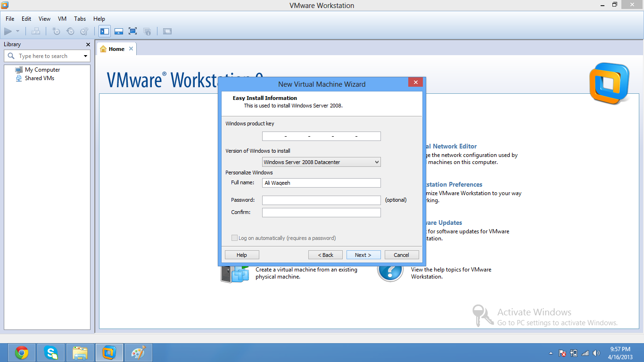Viewport: 644px width, 362px height.
Task: Click the Windows product key field
Action: [322, 136]
